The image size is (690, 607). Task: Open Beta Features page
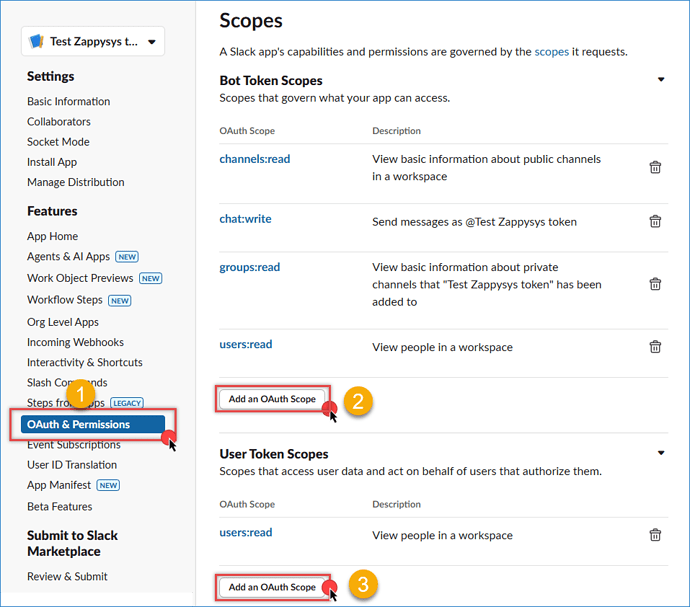pyautogui.click(x=60, y=507)
